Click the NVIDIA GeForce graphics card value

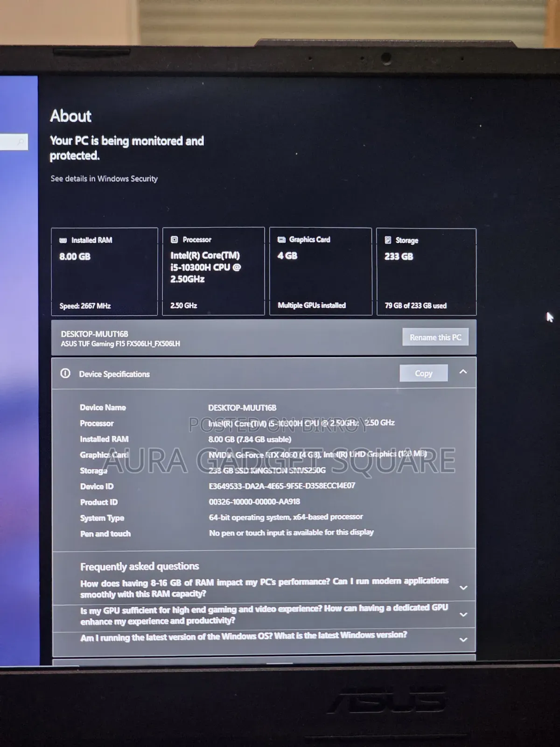click(317, 455)
